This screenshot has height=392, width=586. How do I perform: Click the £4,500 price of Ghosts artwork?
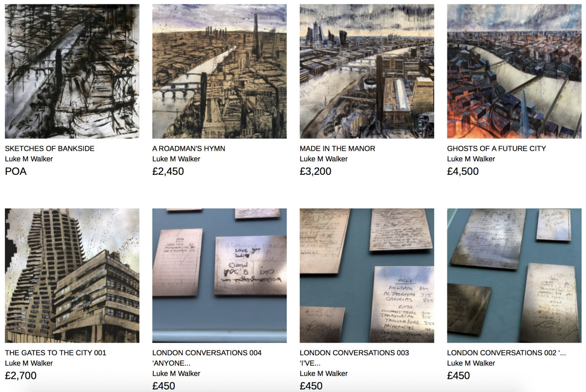pyautogui.click(x=463, y=171)
